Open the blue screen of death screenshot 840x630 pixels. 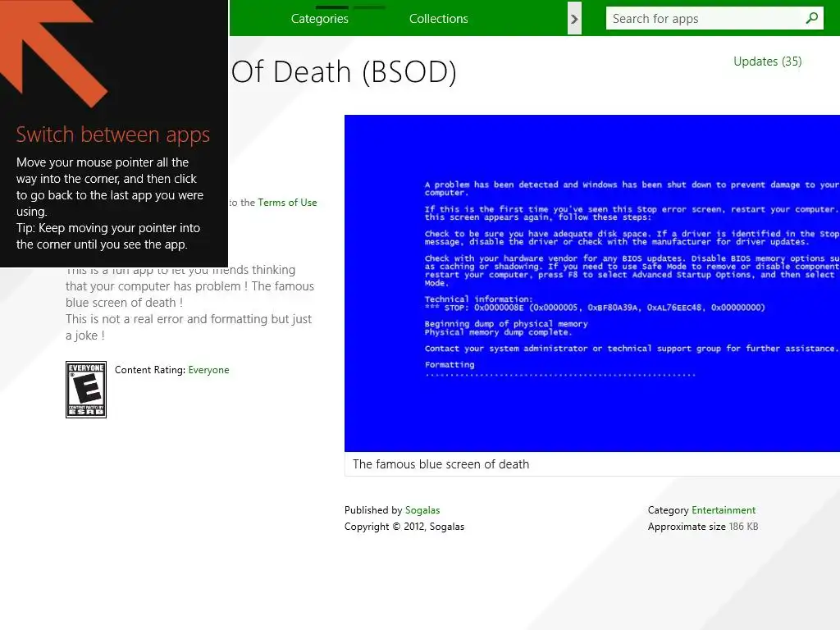click(x=592, y=283)
